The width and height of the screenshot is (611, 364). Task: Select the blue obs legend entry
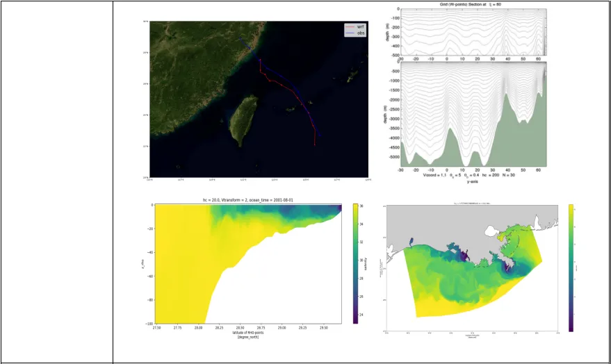tap(355, 33)
